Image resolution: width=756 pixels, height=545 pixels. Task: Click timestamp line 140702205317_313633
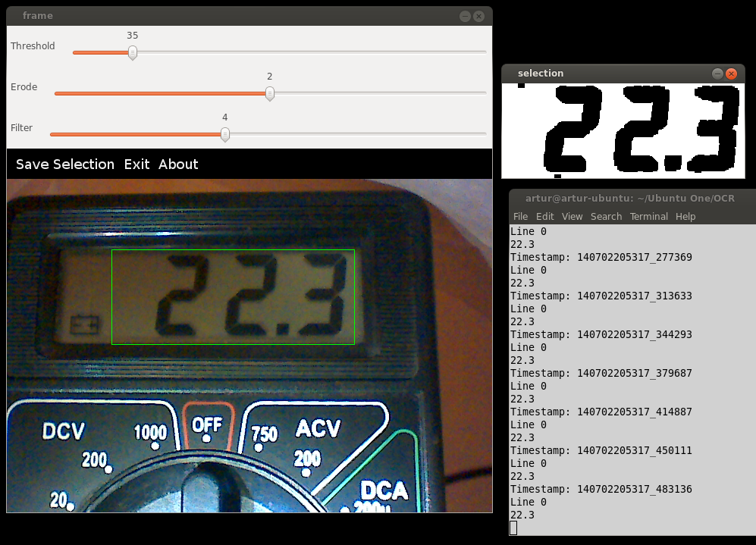coord(601,296)
